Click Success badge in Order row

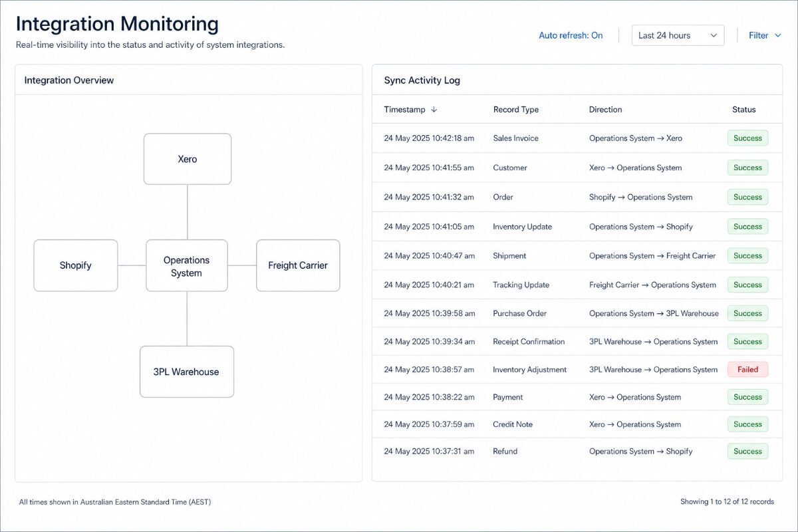[747, 197]
